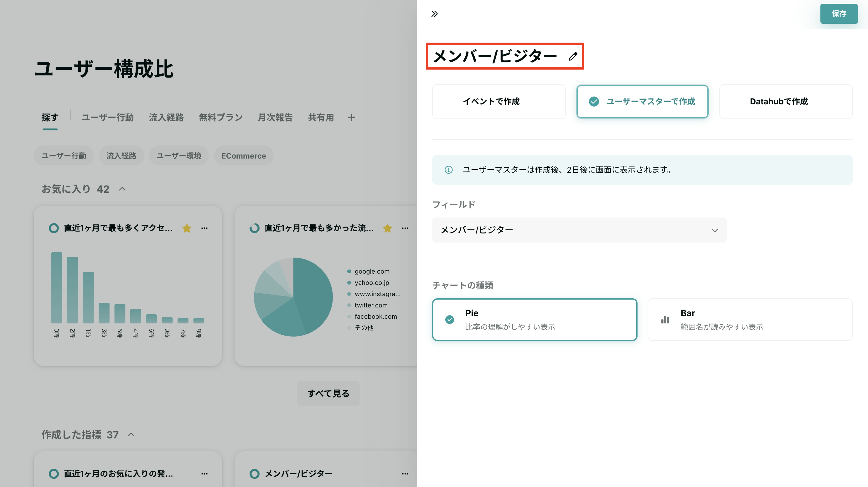
Task: Click the bar chart icon in the Bar option
Action: 665,320
